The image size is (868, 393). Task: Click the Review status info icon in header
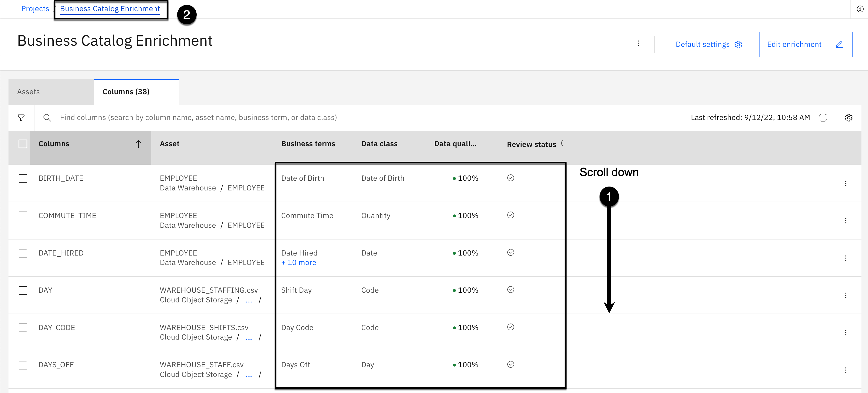tap(562, 143)
